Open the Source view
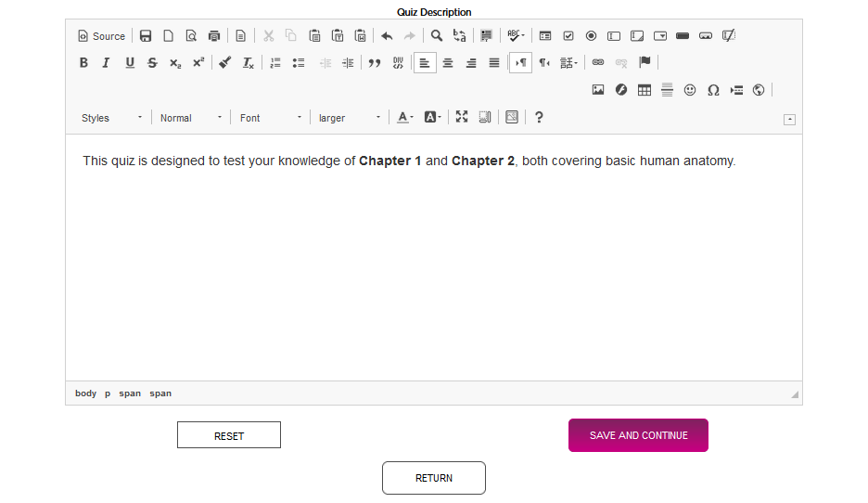 click(x=102, y=36)
